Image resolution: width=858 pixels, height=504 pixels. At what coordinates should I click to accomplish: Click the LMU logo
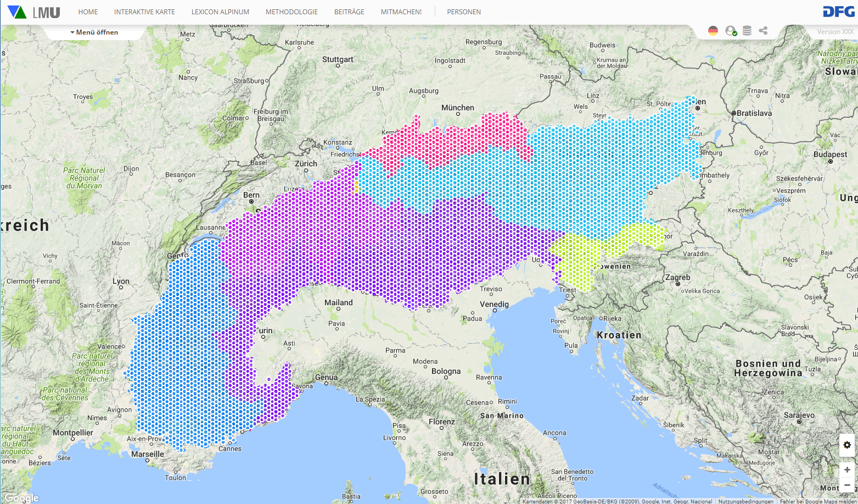(34, 12)
